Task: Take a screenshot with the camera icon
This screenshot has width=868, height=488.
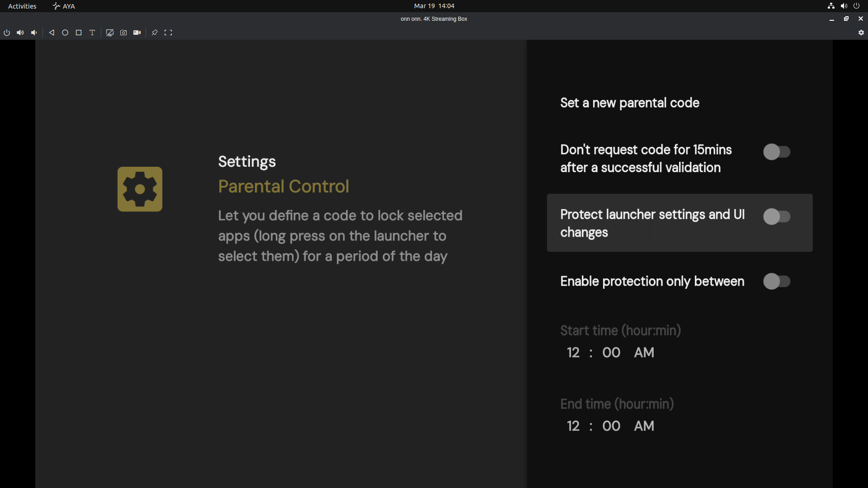Action: pyautogui.click(x=123, y=33)
